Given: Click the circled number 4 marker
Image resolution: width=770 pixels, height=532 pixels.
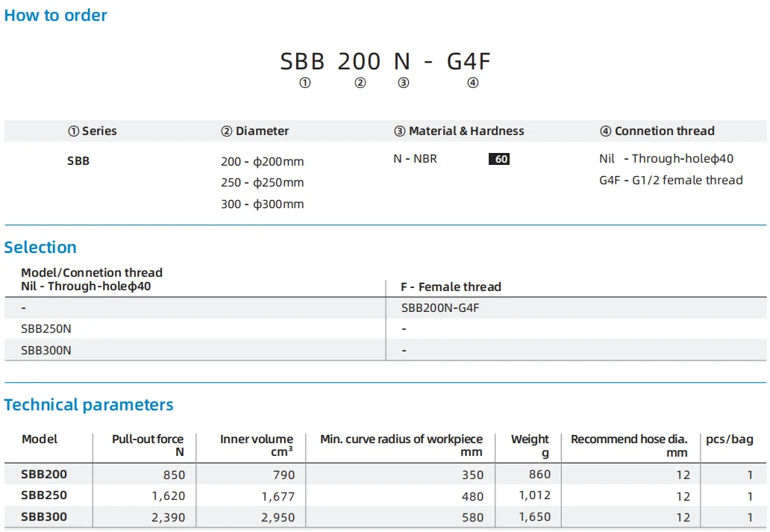Looking at the screenshot, I should (472, 83).
